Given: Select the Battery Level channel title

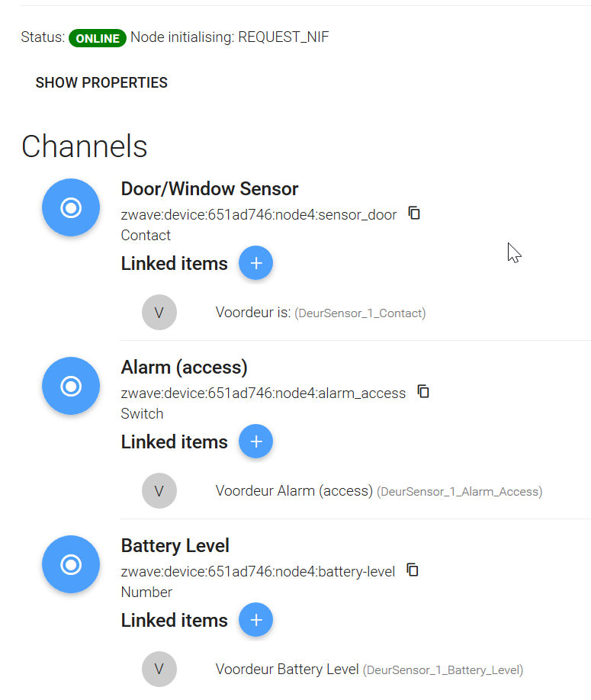Looking at the screenshot, I should click(175, 545).
